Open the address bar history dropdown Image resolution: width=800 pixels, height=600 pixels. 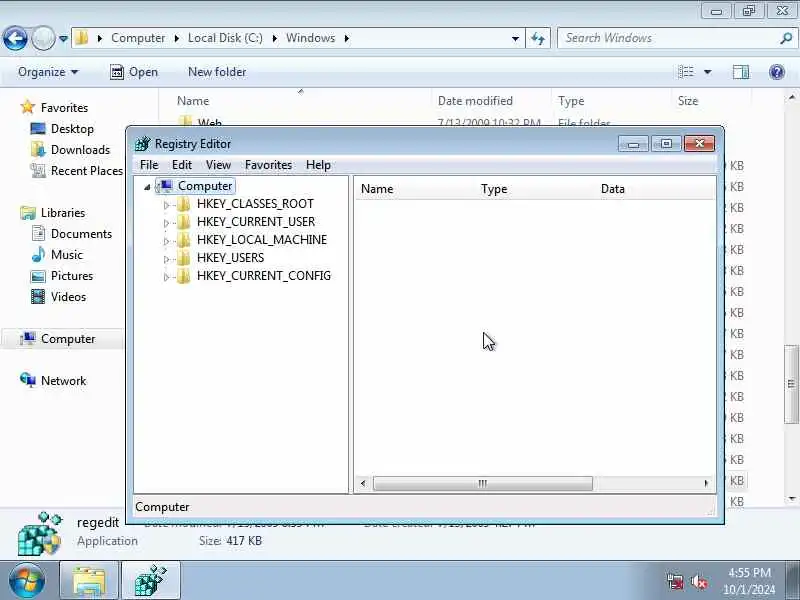515,39
